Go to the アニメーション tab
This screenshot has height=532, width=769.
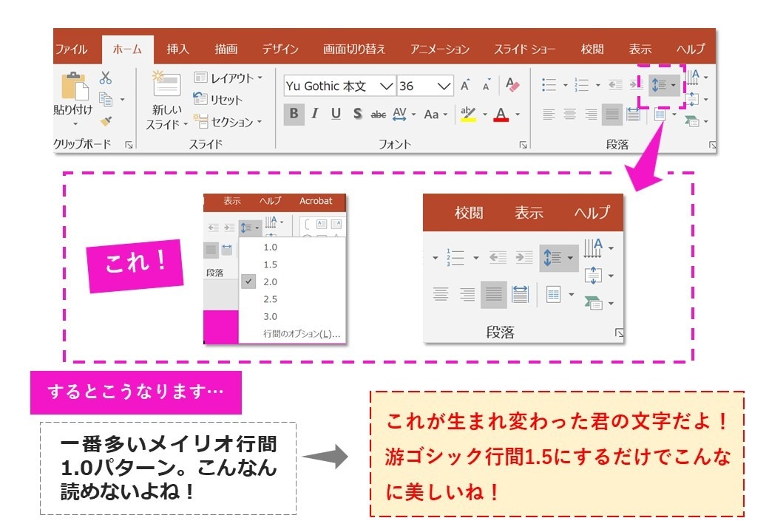pos(440,49)
